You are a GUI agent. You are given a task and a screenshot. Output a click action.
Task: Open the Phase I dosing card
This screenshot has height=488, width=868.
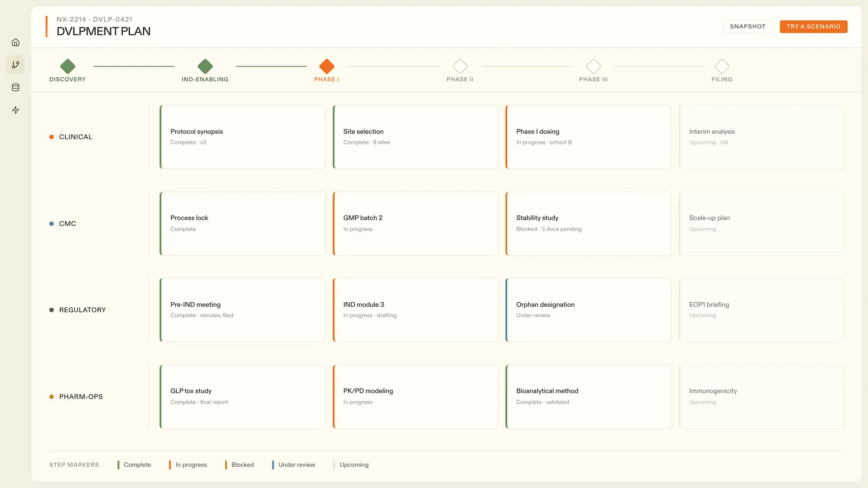coord(588,137)
